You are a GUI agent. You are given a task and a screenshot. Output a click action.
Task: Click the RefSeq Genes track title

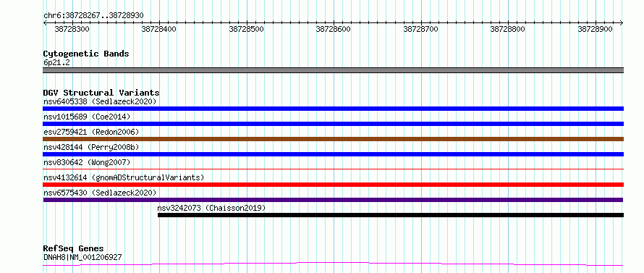pos(73,249)
